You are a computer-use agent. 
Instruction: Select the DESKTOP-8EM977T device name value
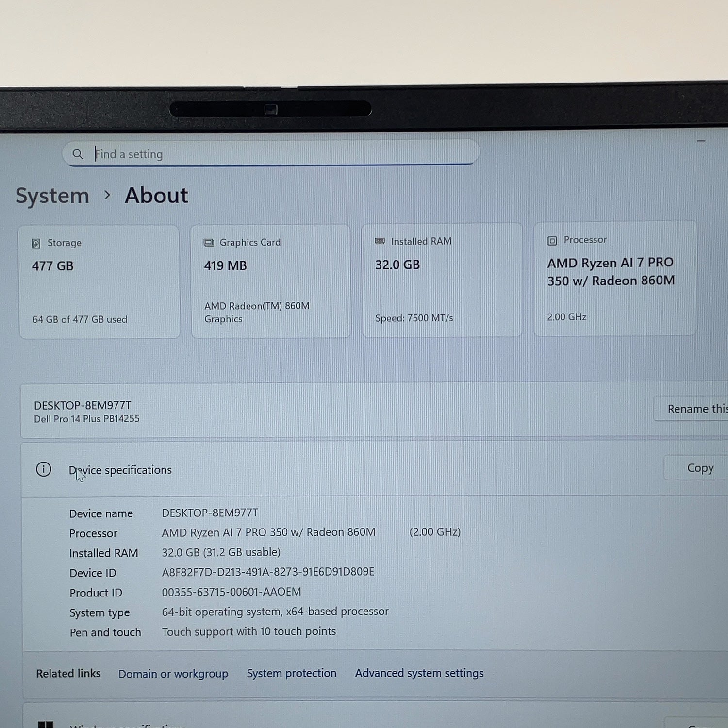[x=210, y=513]
